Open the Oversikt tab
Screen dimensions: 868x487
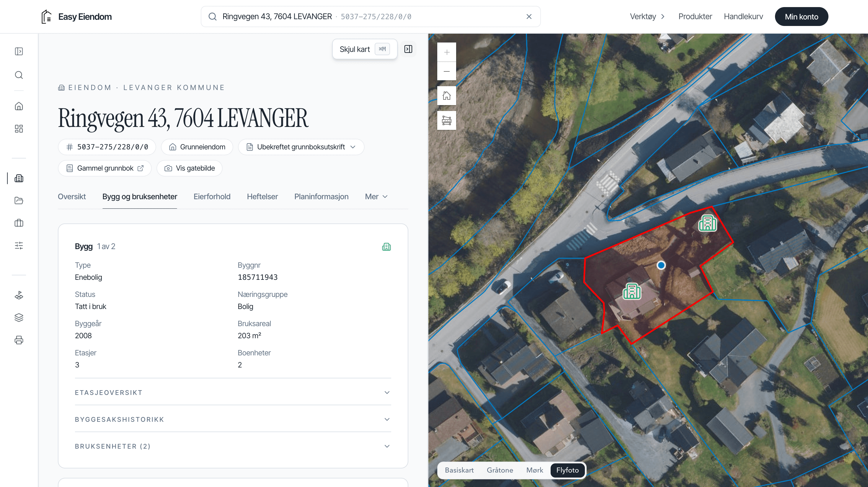coord(72,196)
